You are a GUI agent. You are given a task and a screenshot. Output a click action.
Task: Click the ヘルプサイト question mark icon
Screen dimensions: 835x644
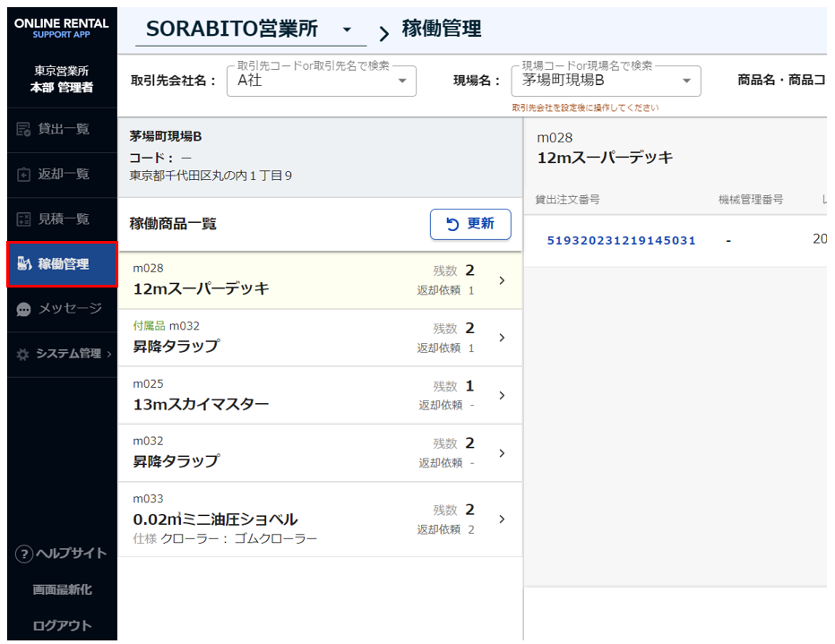pos(24,554)
